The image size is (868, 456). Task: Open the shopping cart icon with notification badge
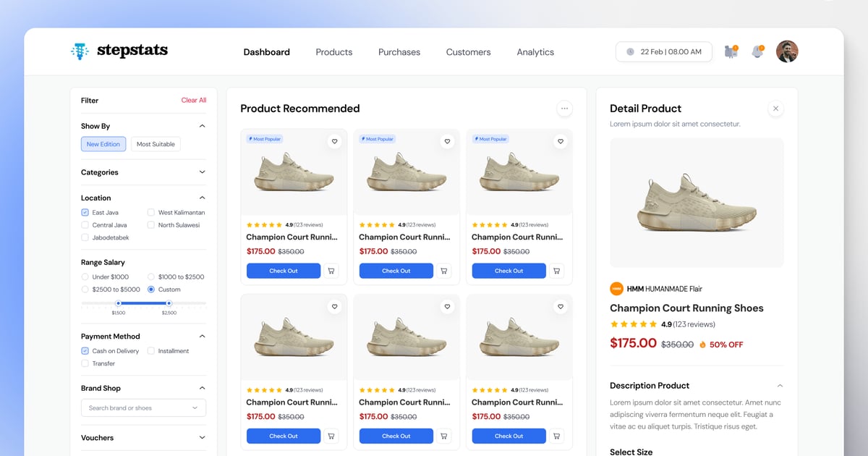731,51
